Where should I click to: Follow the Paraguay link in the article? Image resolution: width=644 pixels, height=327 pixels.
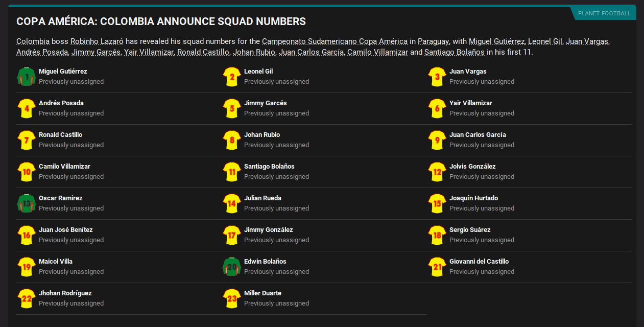click(434, 41)
